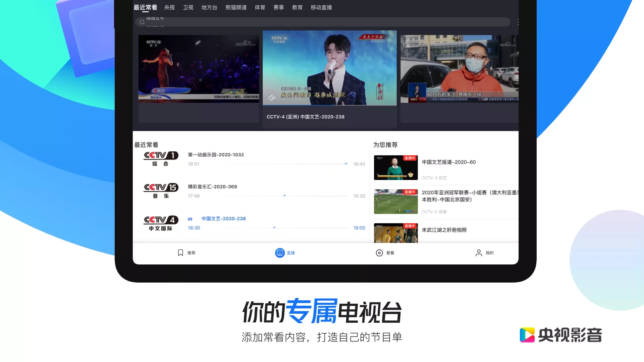Open the masked man news video thumbnail
The image size is (644, 362).
(x=460, y=69)
